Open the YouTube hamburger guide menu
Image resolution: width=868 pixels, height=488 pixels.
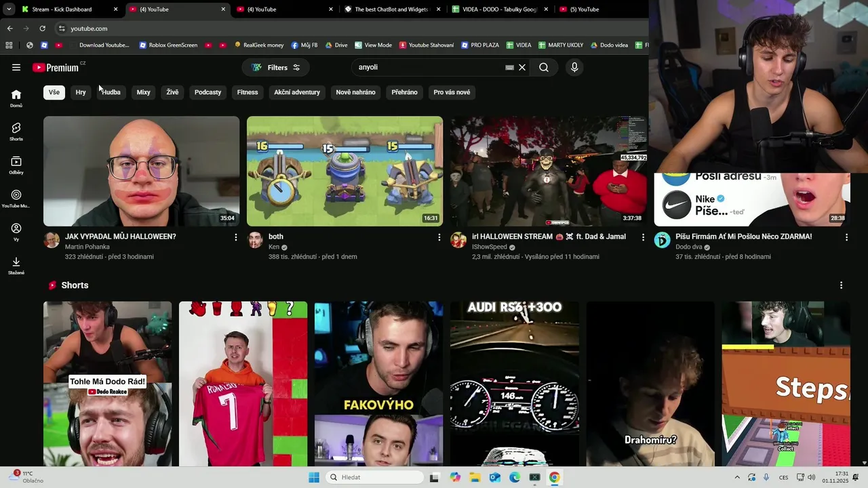16,67
